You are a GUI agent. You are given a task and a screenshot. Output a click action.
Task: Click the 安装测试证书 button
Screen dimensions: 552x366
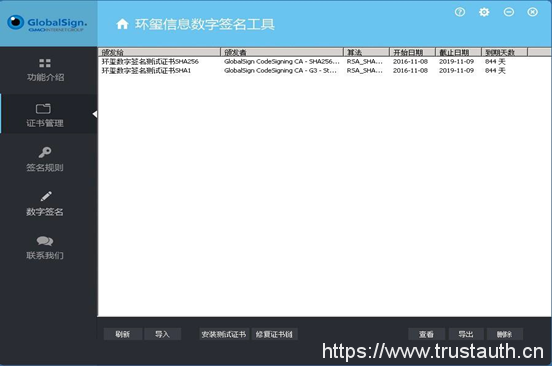tap(224, 334)
